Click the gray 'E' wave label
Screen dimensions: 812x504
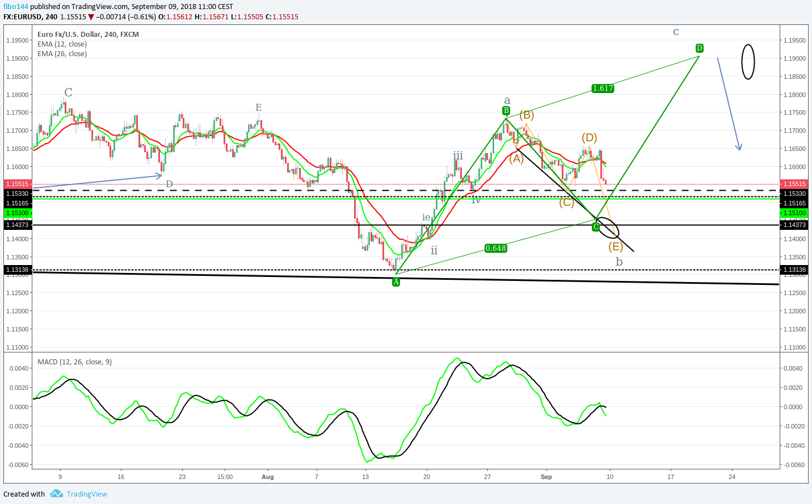coord(258,107)
